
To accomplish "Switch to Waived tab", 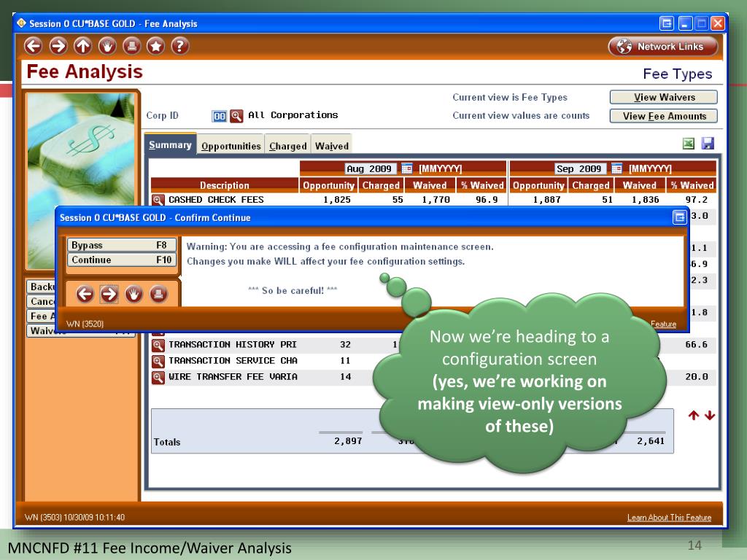I will pyautogui.click(x=332, y=146).
